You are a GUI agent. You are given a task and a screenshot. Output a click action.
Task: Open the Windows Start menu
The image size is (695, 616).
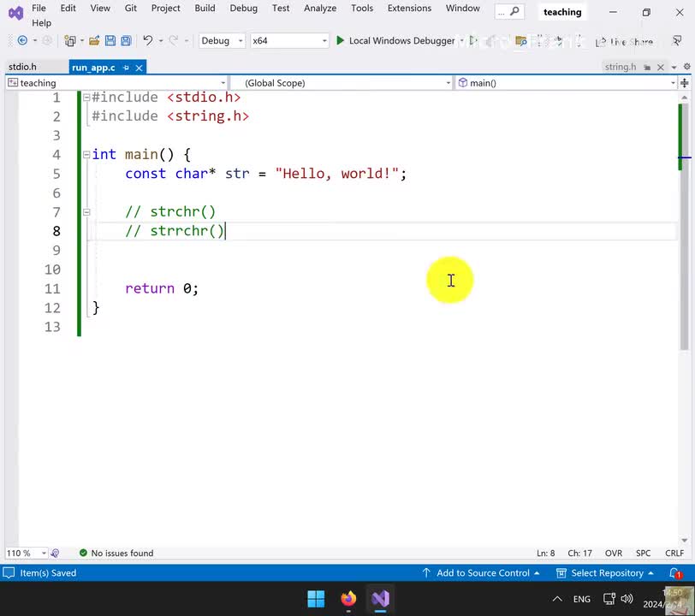pyautogui.click(x=316, y=598)
